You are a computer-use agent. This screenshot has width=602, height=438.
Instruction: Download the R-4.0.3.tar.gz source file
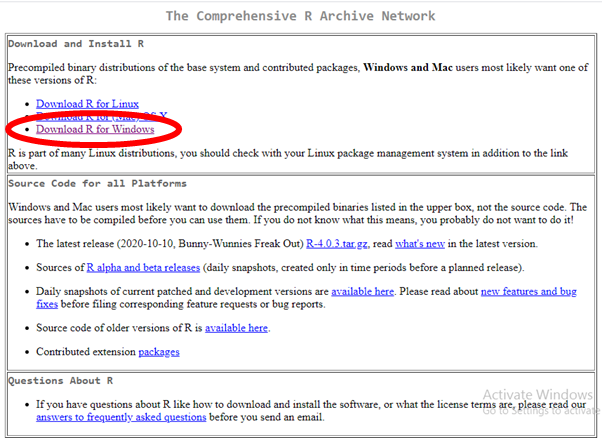point(336,244)
